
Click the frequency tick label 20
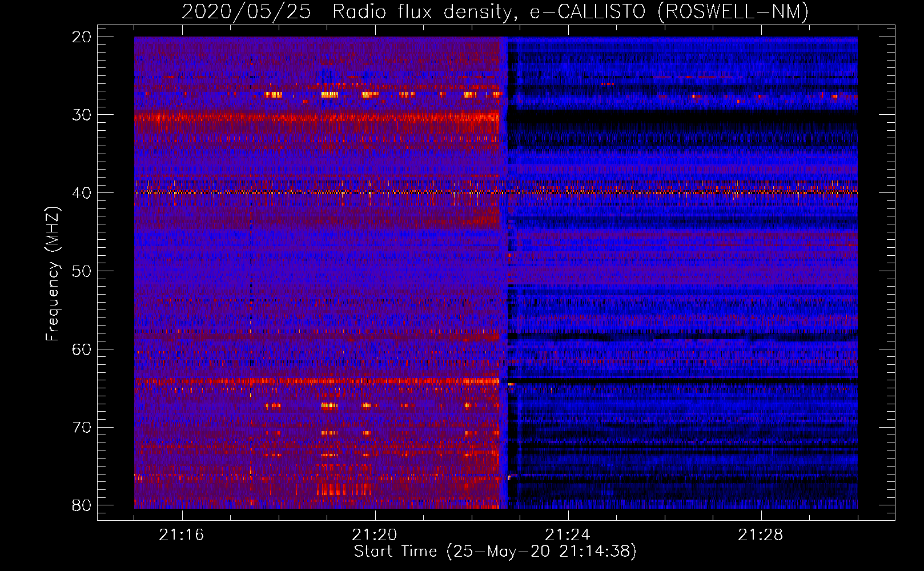[x=82, y=37]
